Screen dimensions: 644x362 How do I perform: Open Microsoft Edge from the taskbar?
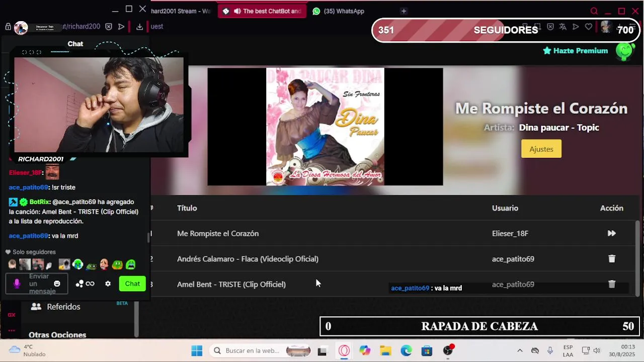point(406,350)
